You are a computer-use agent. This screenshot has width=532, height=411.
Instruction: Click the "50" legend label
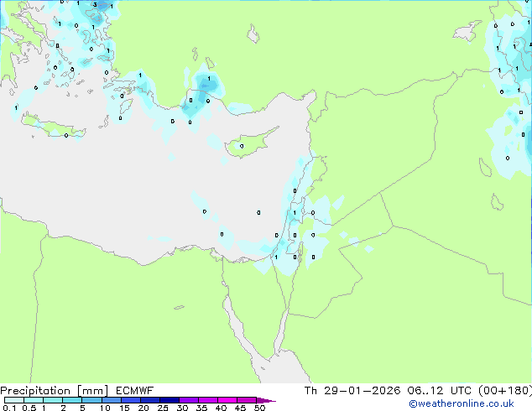click(x=259, y=408)
